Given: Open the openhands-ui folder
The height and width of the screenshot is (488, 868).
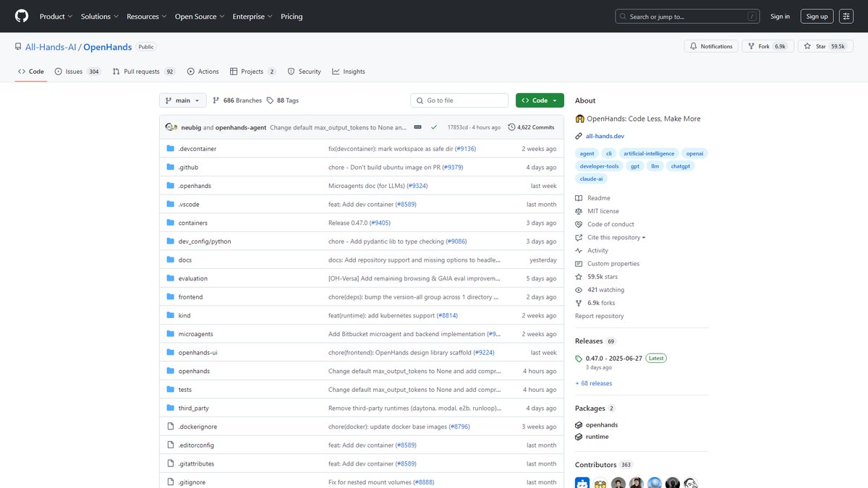Looking at the screenshot, I should [x=198, y=353].
